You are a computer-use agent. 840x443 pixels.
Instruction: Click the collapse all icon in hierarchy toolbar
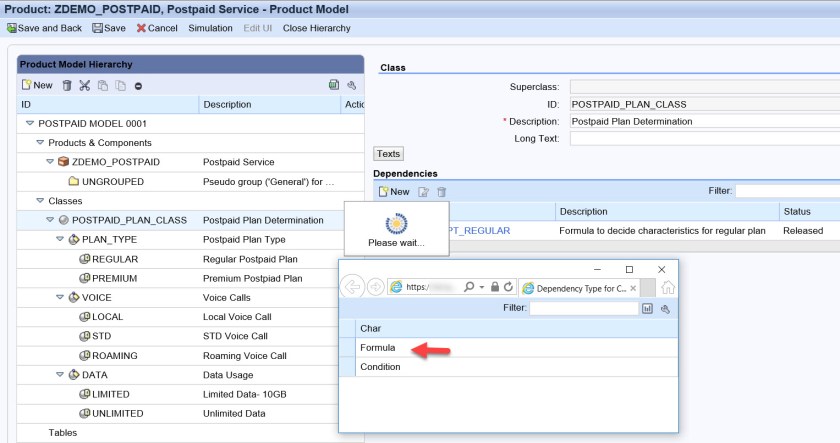pyautogui.click(x=138, y=86)
